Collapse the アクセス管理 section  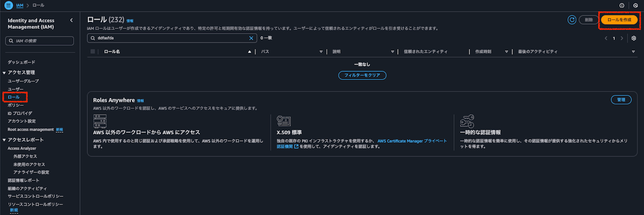point(4,73)
